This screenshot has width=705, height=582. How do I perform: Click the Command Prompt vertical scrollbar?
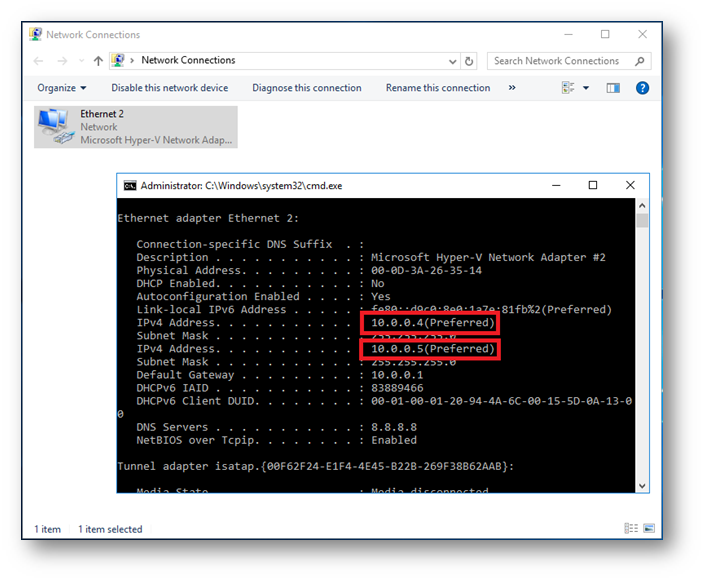643,350
